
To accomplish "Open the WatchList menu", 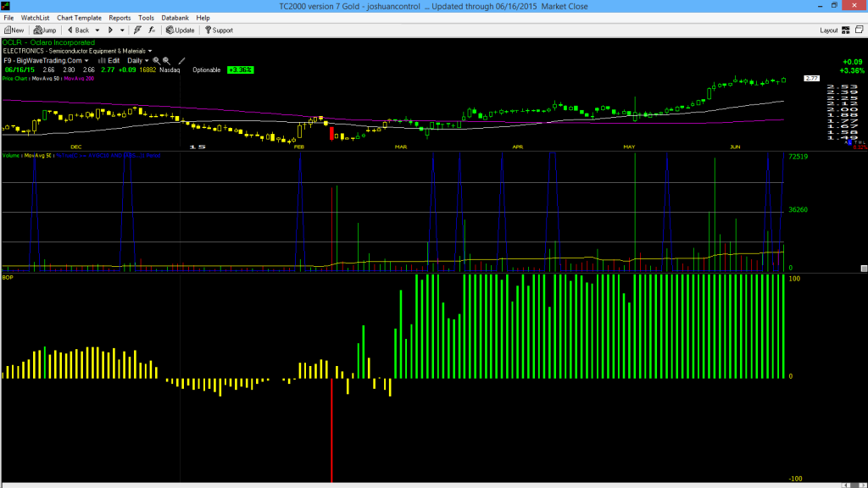I will coord(35,18).
